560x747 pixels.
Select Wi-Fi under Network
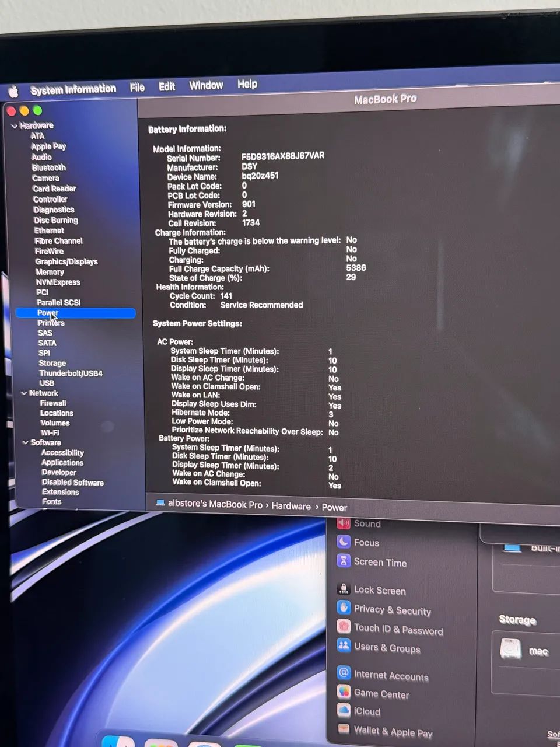[x=50, y=433]
